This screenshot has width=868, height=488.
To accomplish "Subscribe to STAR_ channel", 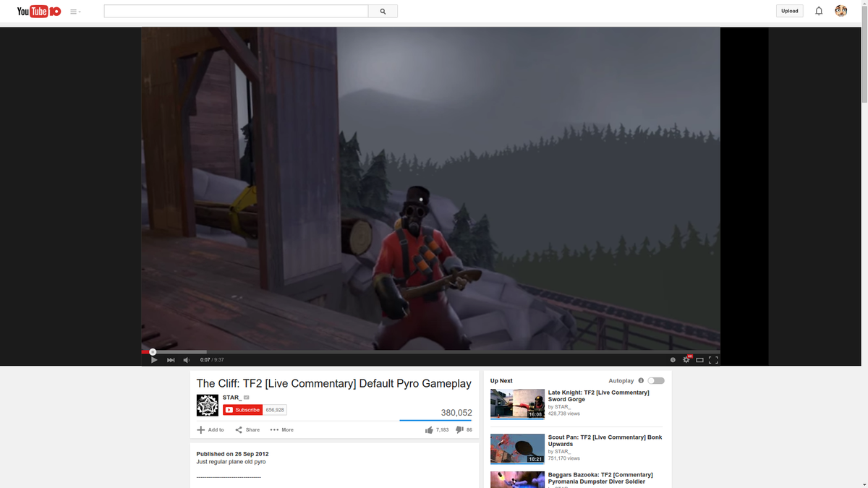I will (x=242, y=410).
